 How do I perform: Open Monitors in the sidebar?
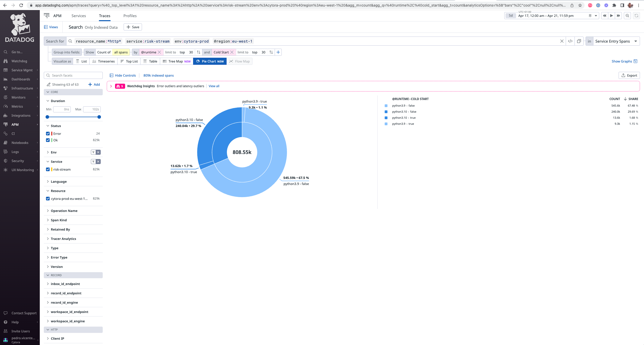coord(18,97)
